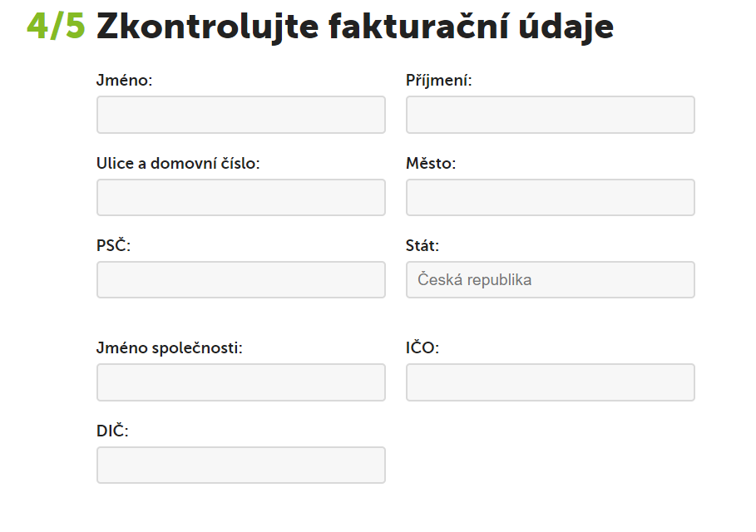This screenshot has height=532, width=756.
Task: Click the "Příjmení:" label
Action: pos(439,81)
